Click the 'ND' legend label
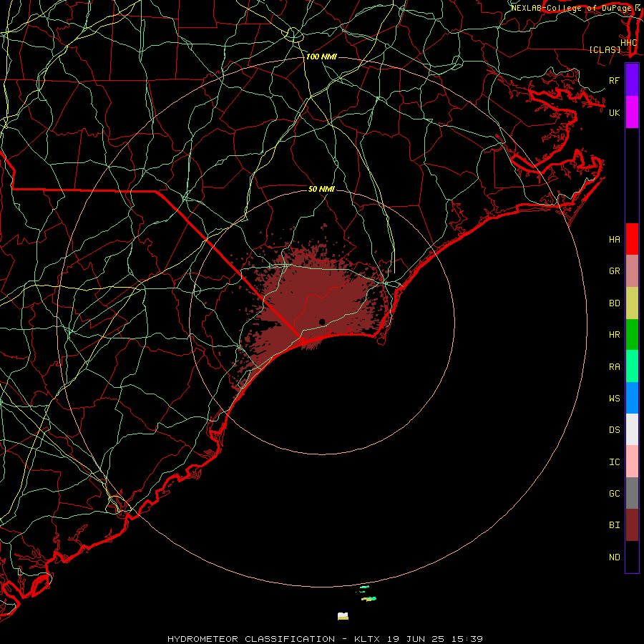Viewport: 644px width, 644px height. (x=615, y=557)
